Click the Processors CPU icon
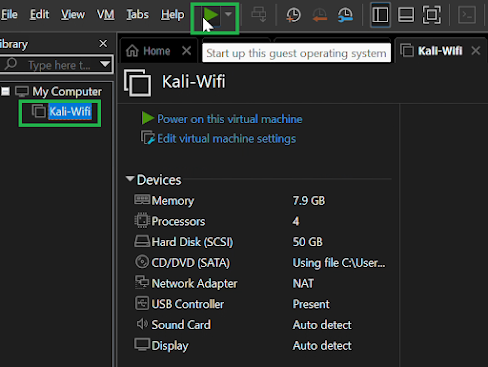Screen dimensions: 488x367 [142, 220]
